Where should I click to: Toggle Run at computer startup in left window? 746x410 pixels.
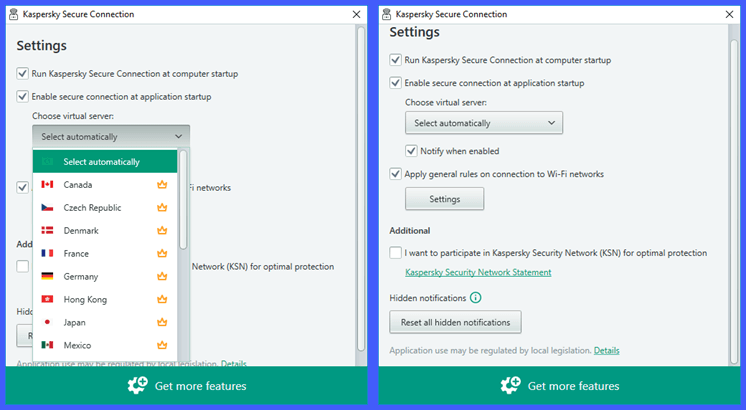coord(22,73)
